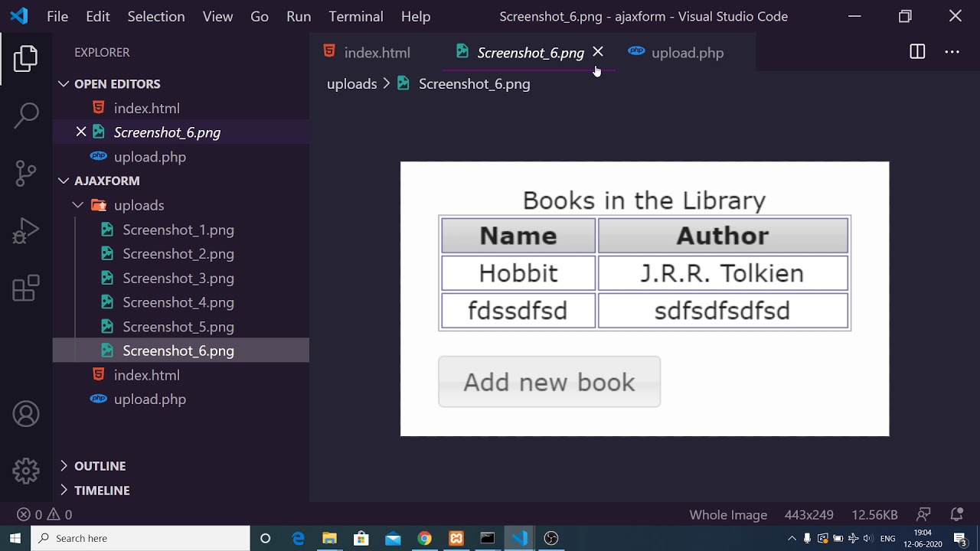
Task: Collapse the uploads folder
Action: point(78,205)
